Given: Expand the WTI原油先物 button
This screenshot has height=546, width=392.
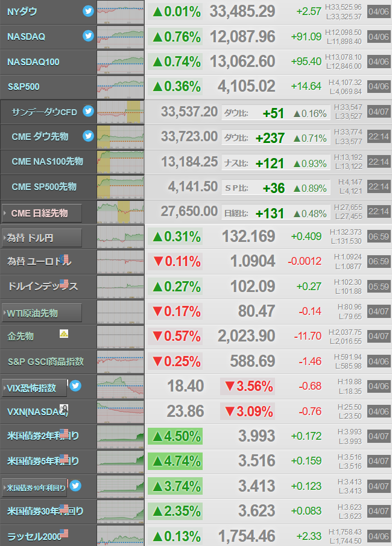Looking at the screenshot, I should 42,313.
